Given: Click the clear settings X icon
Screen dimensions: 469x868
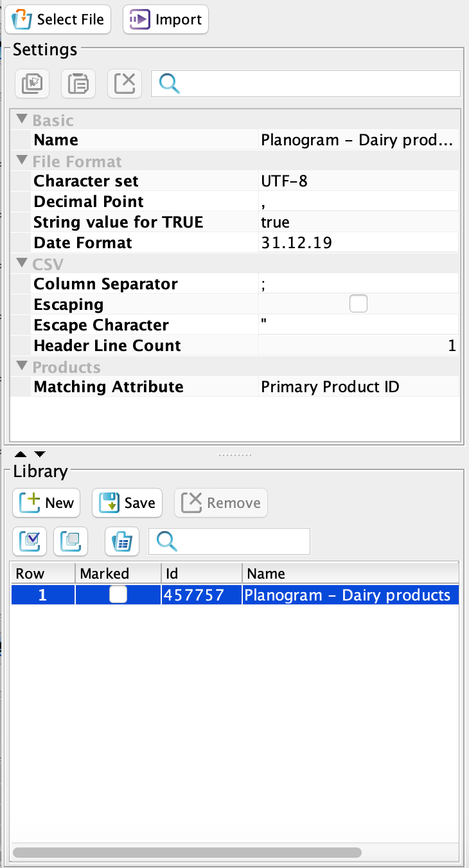Looking at the screenshot, I should [125, 84].
